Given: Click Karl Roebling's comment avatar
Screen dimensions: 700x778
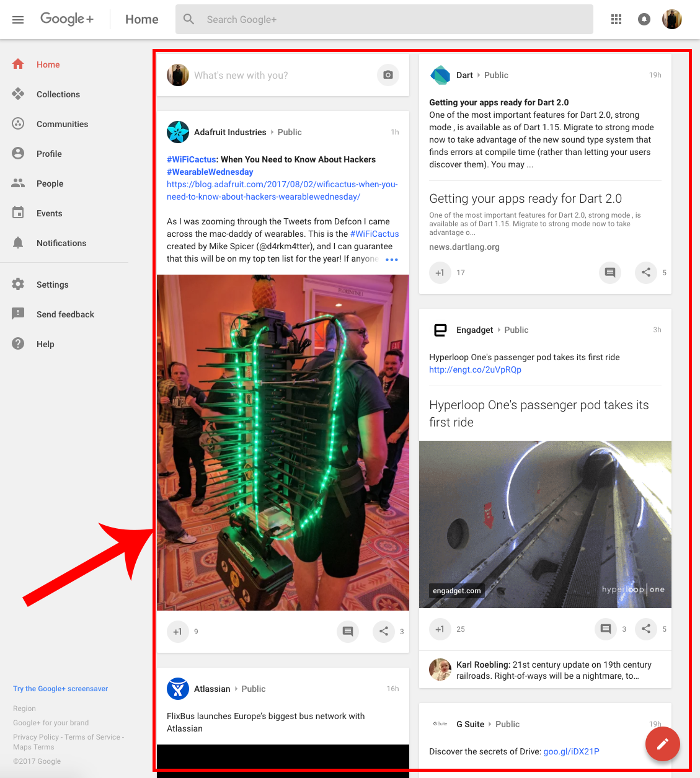Looking at the screenshot, I should (440, 670).
